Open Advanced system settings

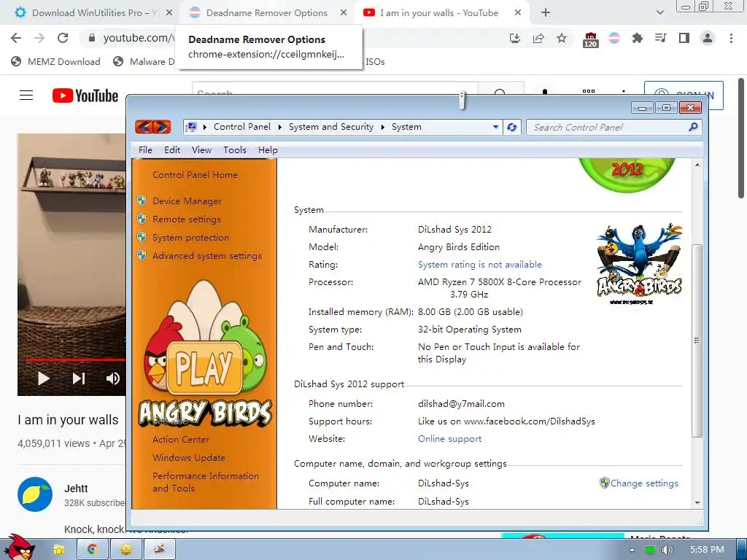[x=206, y=256]
